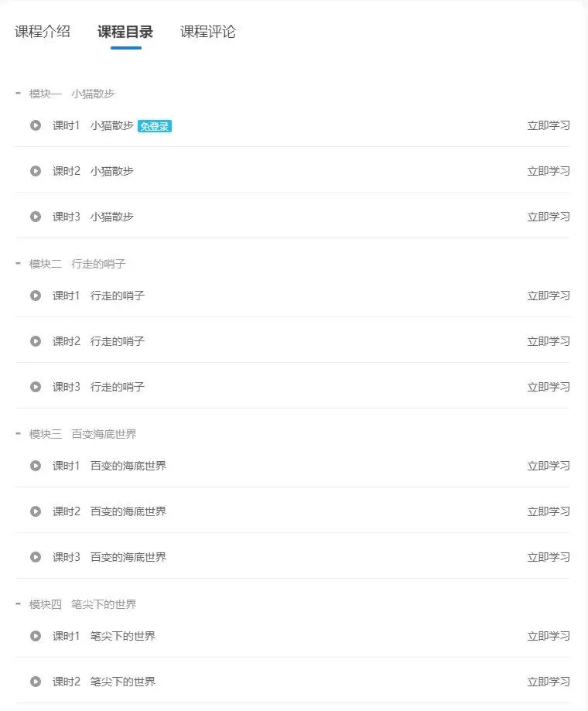Viewport: 588px width, 711px height.
Task: Click play icon for 课时1 小猫散步
Action: [x=36, y=125]
